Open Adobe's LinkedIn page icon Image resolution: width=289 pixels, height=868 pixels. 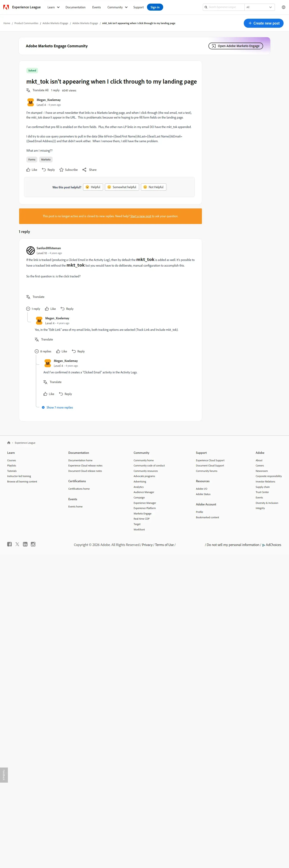pos(25,544)
